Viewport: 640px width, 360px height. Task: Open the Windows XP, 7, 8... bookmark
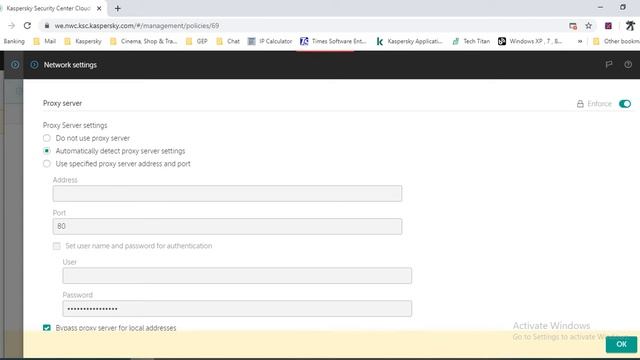click(530, 41)
